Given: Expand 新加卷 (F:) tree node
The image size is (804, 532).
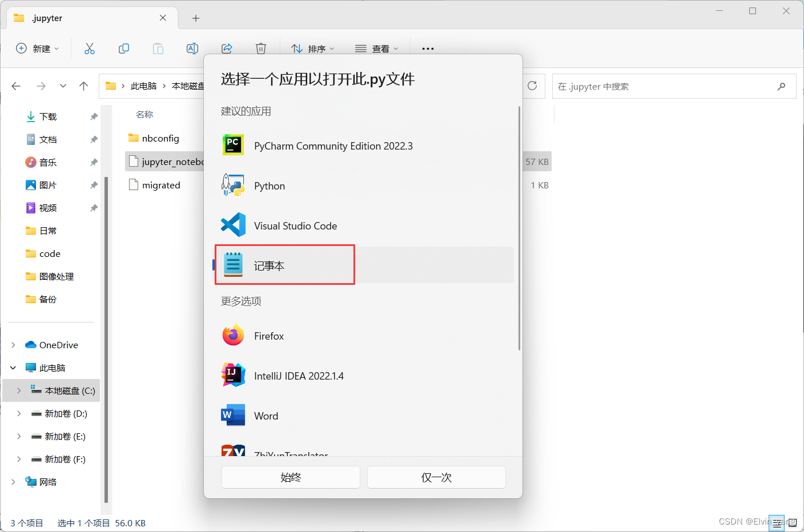Looking at the screenshot, I should click(19, 459).
